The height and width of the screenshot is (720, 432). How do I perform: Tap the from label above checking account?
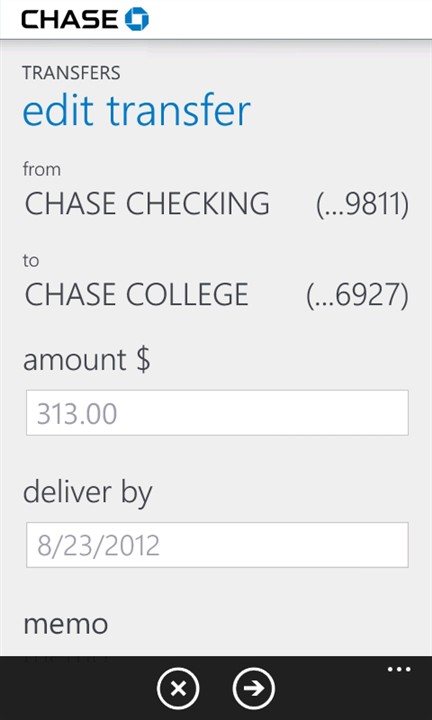(x=41, y=169)
